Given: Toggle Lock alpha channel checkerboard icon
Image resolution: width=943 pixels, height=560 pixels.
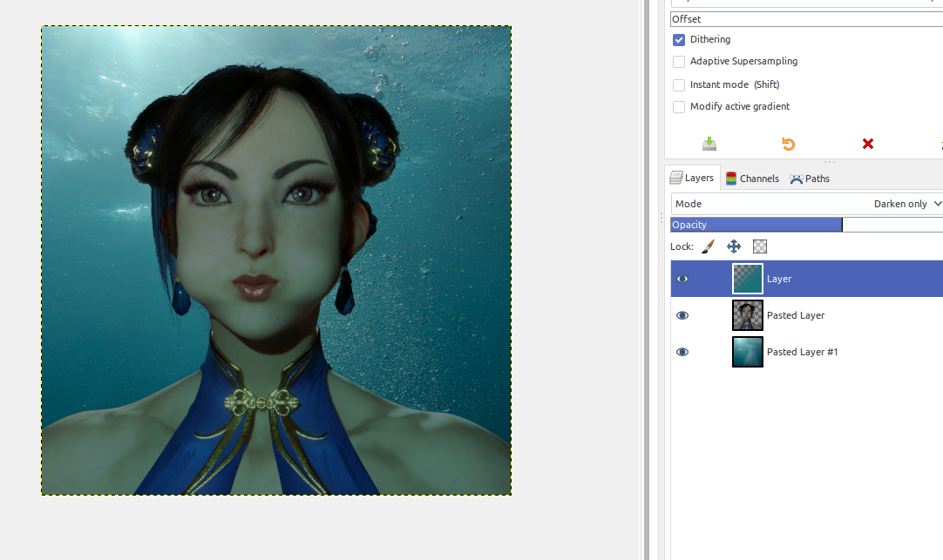Looking at the screenshot, I should pyautogui.click(x=760, y=246).
